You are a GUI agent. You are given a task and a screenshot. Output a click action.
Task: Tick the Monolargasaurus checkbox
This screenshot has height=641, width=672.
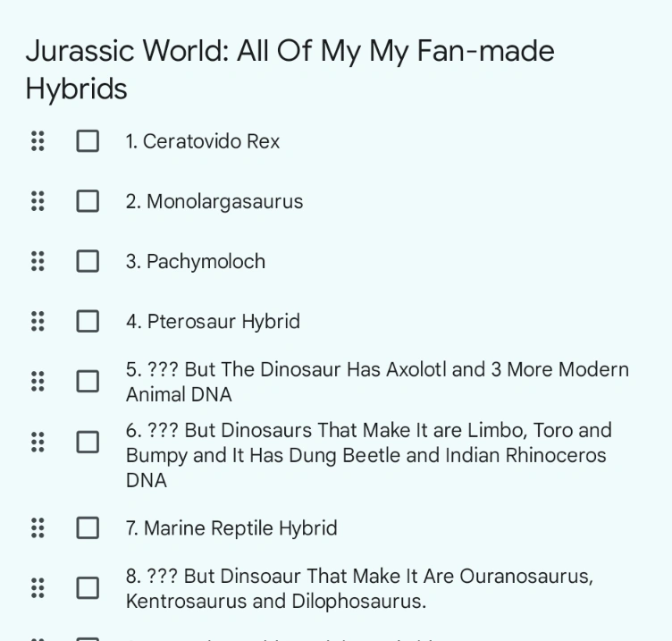tap(88, 201)
